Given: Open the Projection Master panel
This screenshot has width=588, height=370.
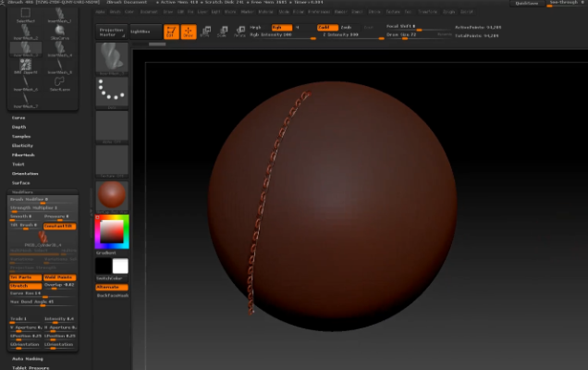Looking at the screenshot, I should coord(110,31).
